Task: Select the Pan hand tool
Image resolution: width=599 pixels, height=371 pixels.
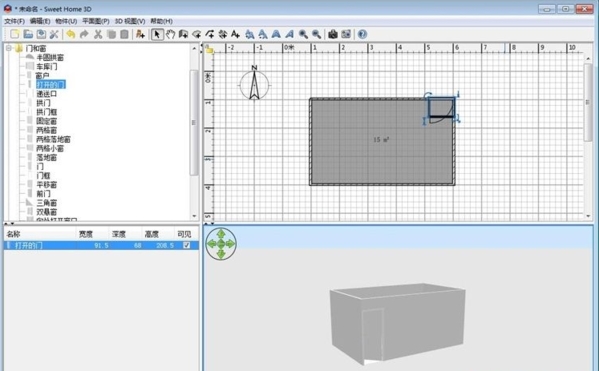Action: [x=170, y=34]
